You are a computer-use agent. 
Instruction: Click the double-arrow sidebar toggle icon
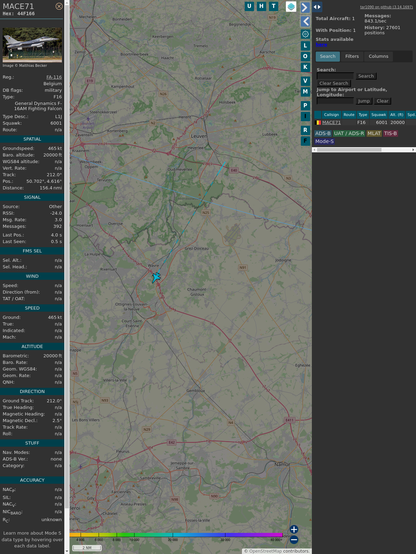click(317, 7)
